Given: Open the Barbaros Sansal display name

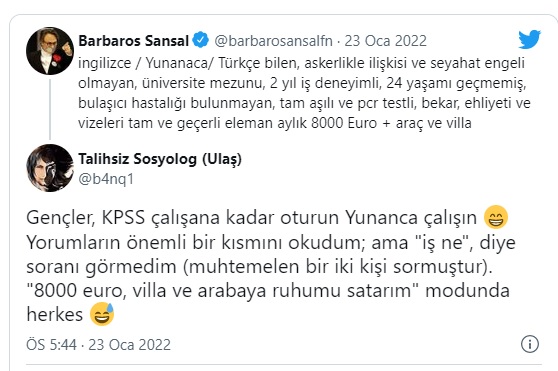Looking at the screenshot, I should pyautogui.click(x=133, y=41).
